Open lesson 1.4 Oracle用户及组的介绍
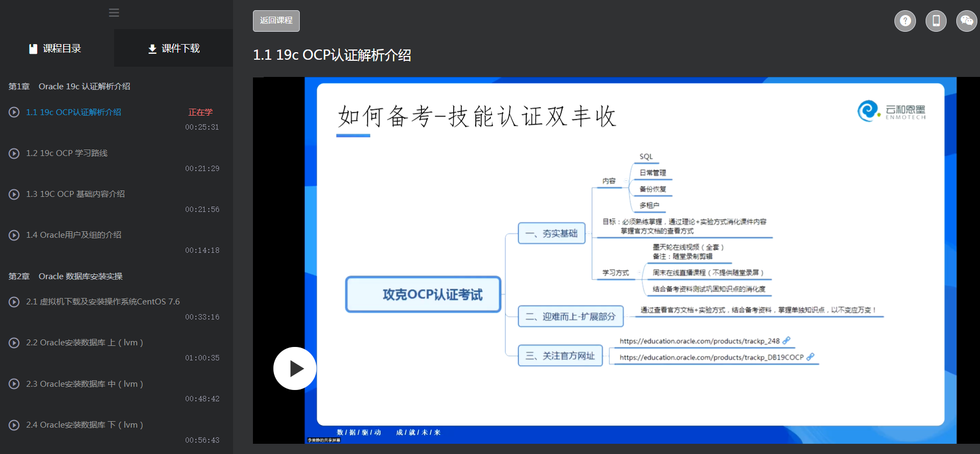Screen dimensions: 980x454 coord(74,235)
